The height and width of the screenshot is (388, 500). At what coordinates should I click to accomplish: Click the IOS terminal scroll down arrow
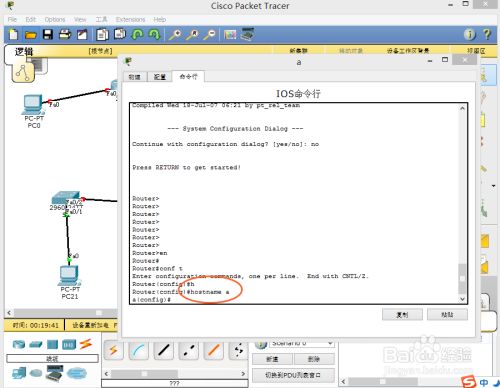coord(462,299)
